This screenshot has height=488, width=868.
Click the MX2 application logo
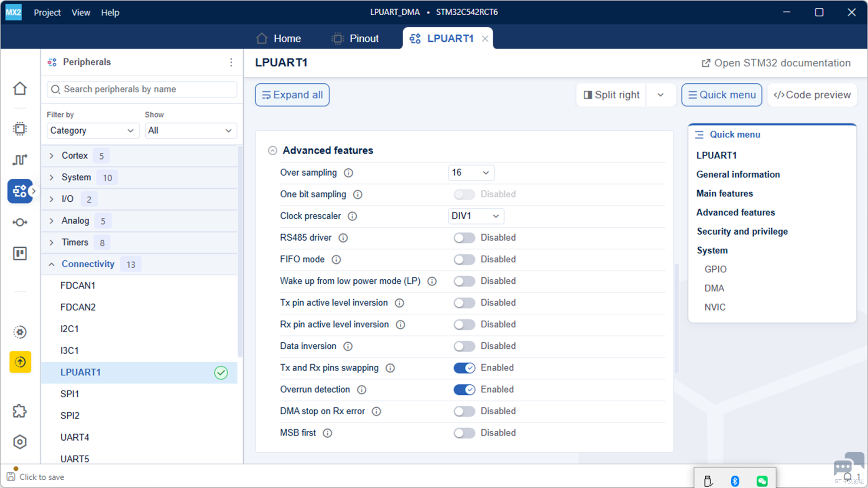click(x=13, y=12)
